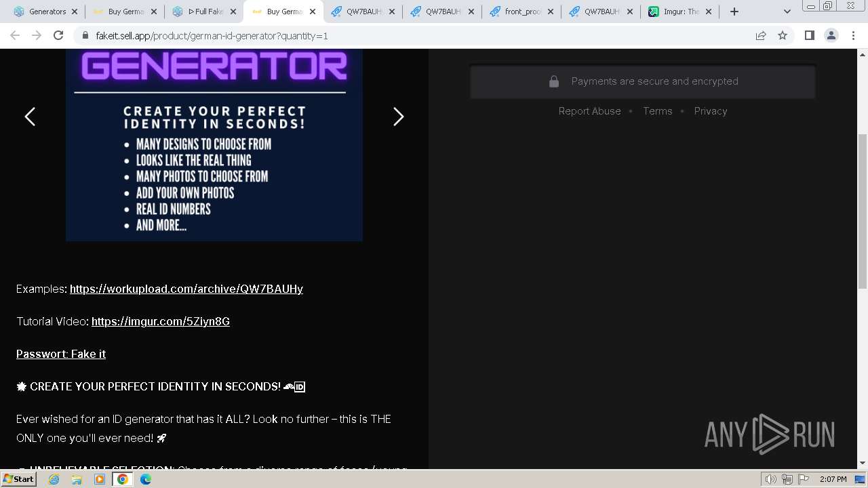Click the scrollbar up arrow
This screenshot has height=488, width=868.
click(862, 54)
